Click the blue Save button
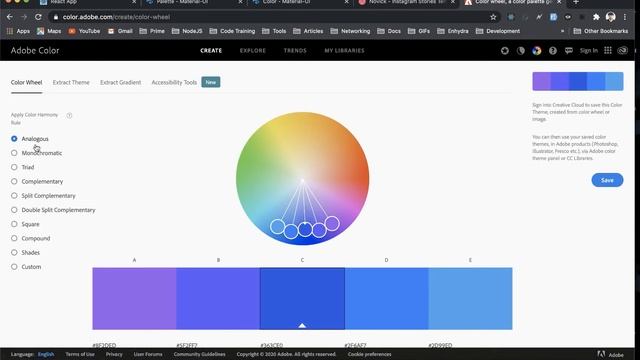The width and height of the screenshot is (640, 360). click(607, 180)
